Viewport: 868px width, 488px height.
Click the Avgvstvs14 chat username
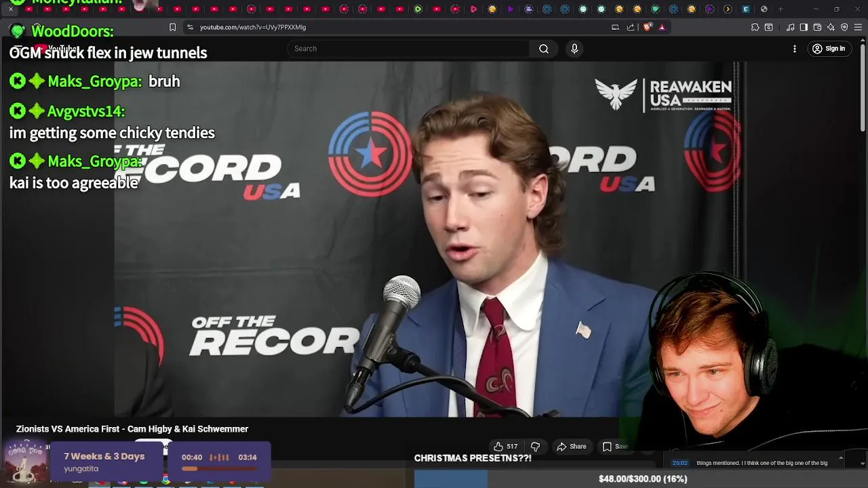tap(86, 111)
